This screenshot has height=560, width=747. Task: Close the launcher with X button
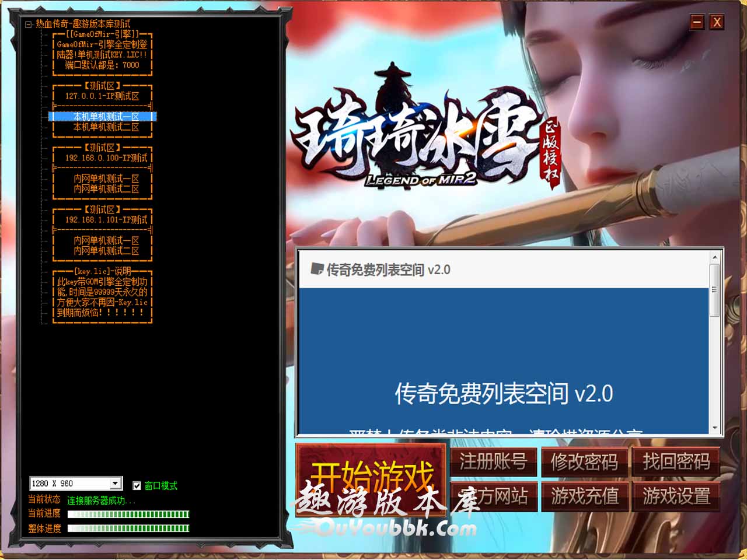(x=717, y=22)
